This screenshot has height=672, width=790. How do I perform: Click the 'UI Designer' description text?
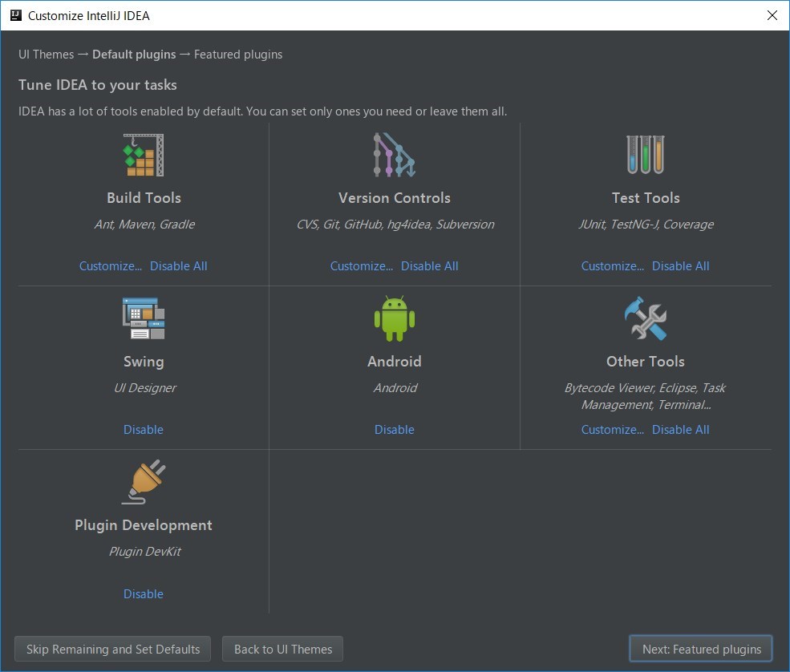[x=144, y=388]
